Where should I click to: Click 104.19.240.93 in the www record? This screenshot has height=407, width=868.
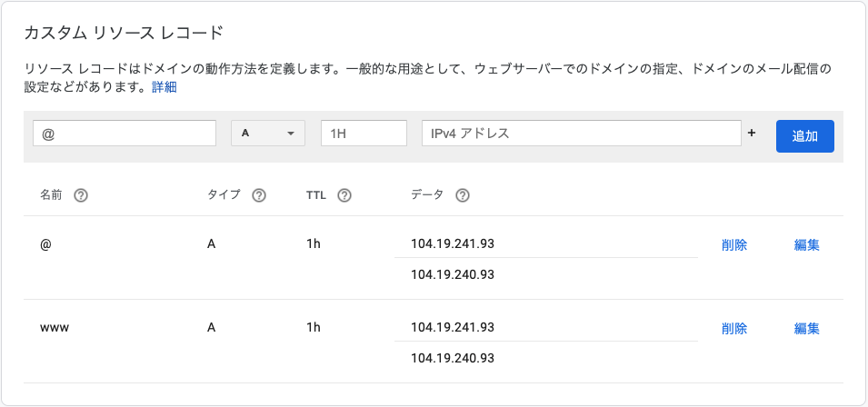click(x=453, y=358)
